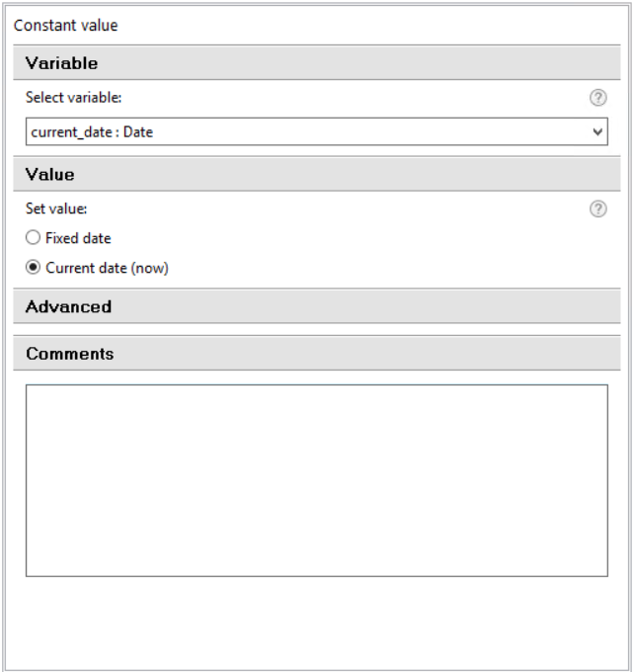
Task: Expand the variable dropdown arrow
Action: [597, 132]
